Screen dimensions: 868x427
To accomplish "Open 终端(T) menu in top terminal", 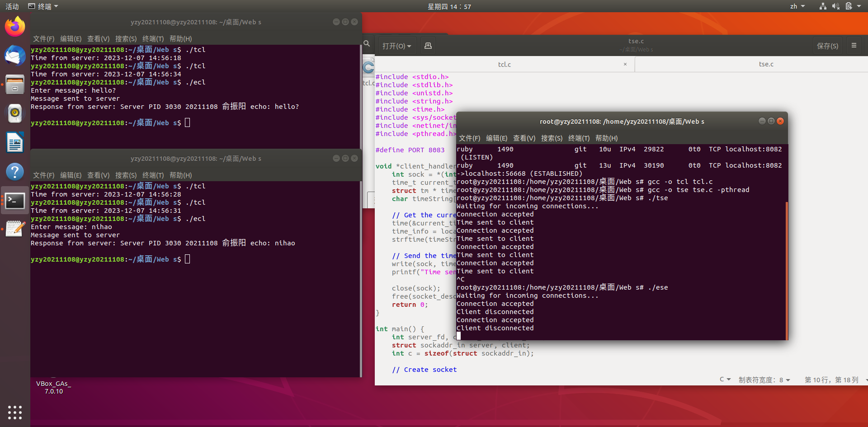I will coord(153,39).
